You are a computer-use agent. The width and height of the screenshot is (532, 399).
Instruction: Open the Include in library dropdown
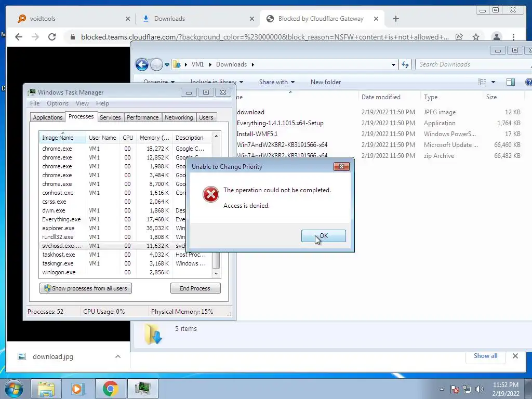pos(217,82)
